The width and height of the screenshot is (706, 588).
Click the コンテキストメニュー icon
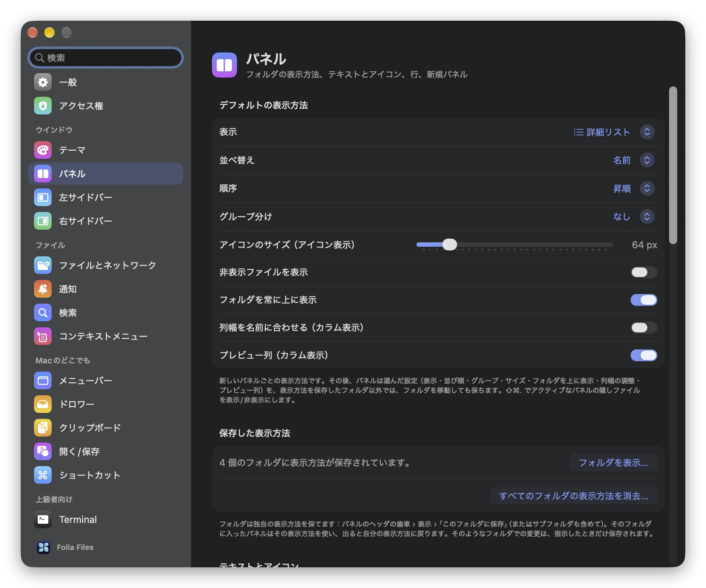coord(43,336)
